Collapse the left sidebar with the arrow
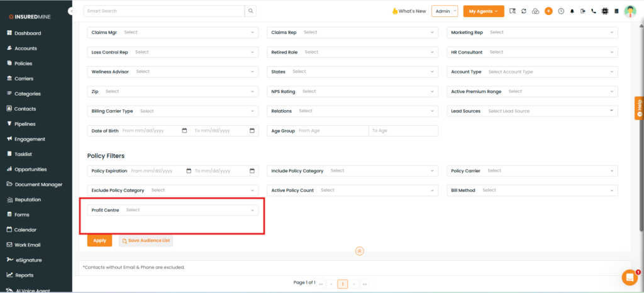Image resolution: width=644 pixels, height=293 pixels. [70, 11]
